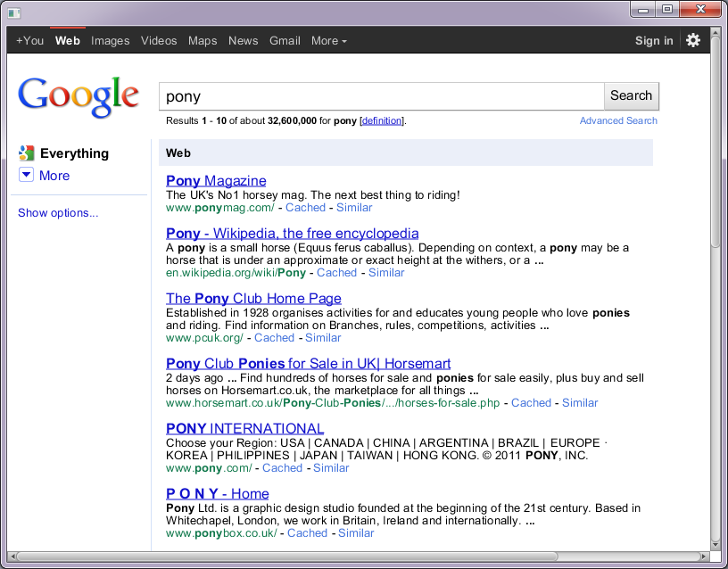
Task: Select the Everything search filter icon
Action: coord(27,153)
